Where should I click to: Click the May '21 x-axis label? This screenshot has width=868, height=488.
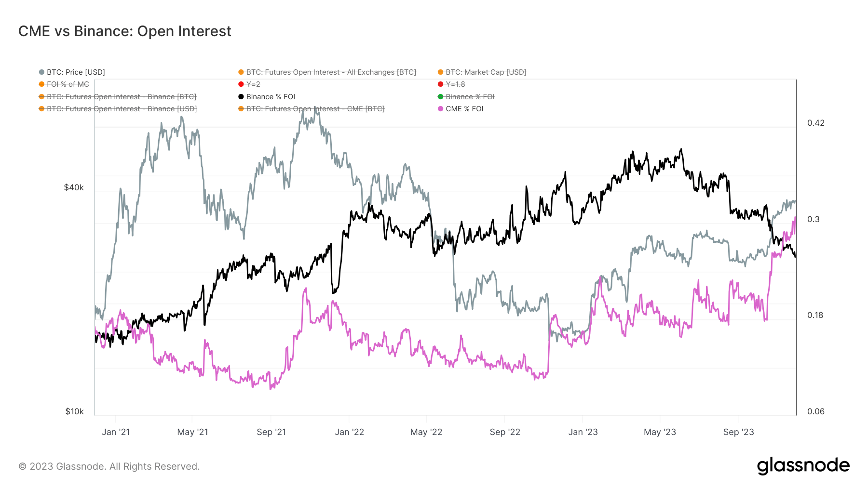point(192,432)
